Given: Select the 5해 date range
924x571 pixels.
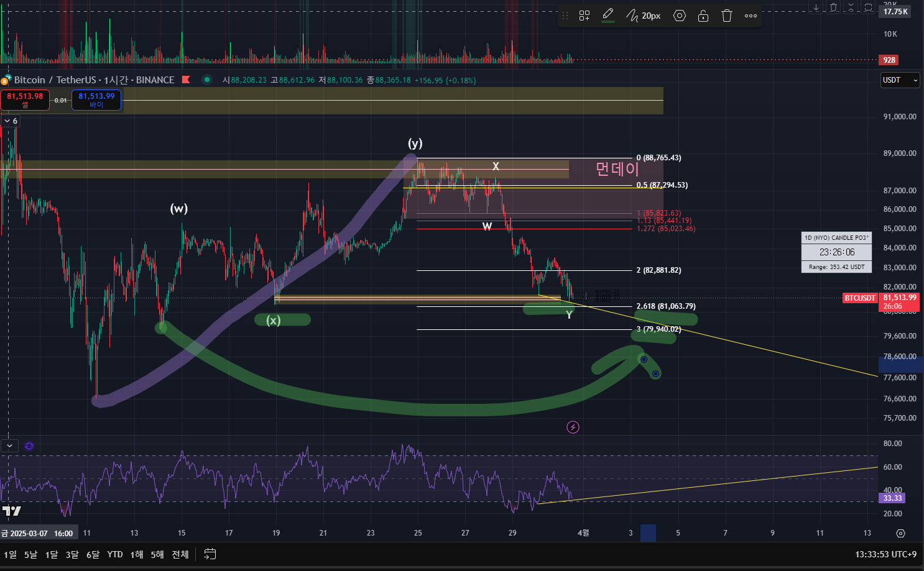Looking at the screenshot, I should [157, 554].
